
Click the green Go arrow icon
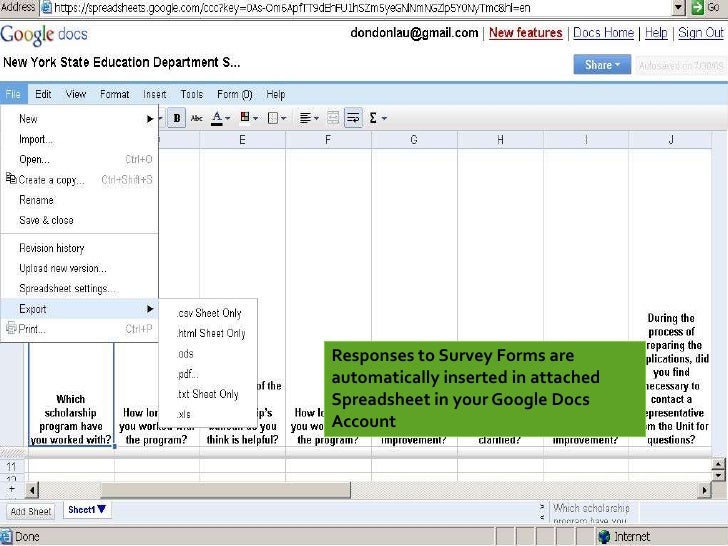[697, 7]
